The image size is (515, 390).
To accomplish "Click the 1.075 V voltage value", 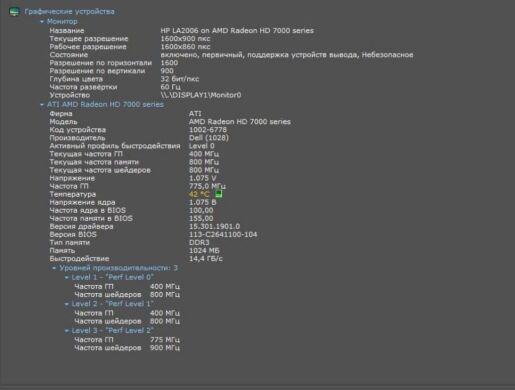I will click(x=203, y=178).
